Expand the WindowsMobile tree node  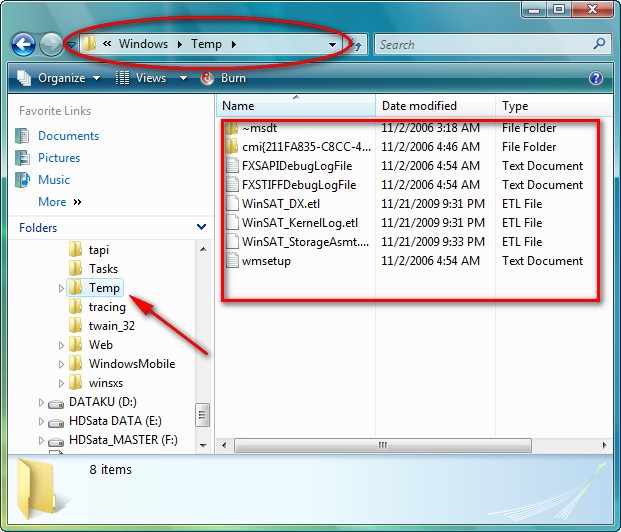61,364
